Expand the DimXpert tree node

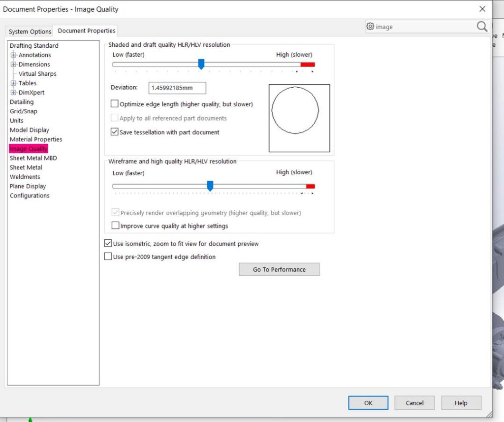[x=13, y=92]
